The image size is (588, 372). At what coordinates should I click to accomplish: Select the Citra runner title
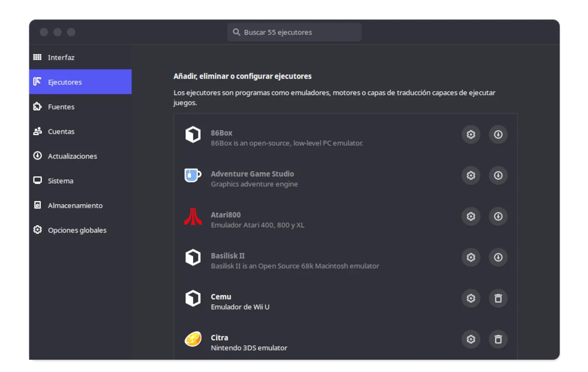point(220,338)
